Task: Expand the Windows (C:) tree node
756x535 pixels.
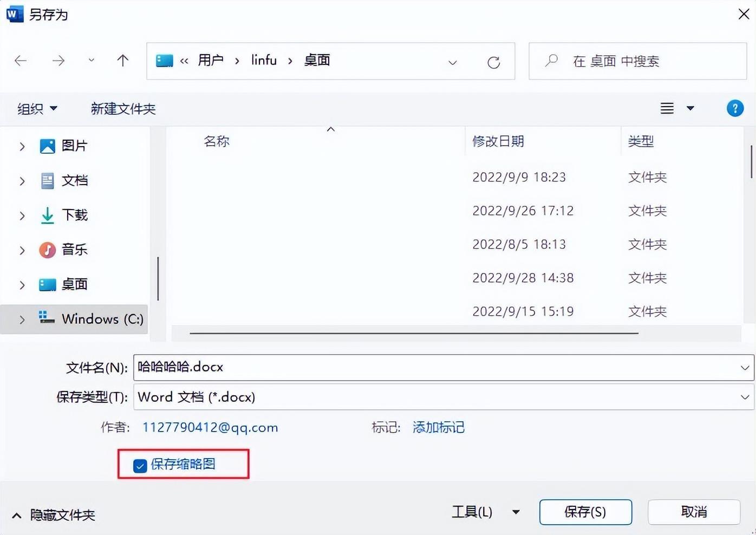Action: coord(22,319)
